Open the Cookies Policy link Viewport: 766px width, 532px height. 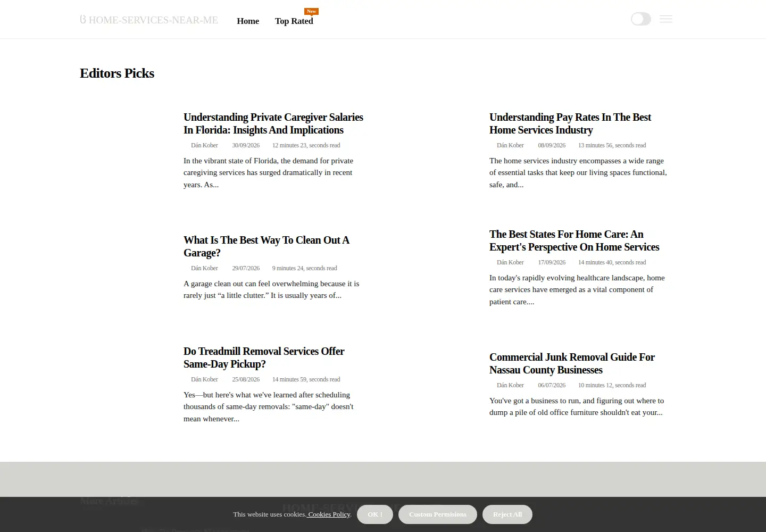[x=329, y=514]
